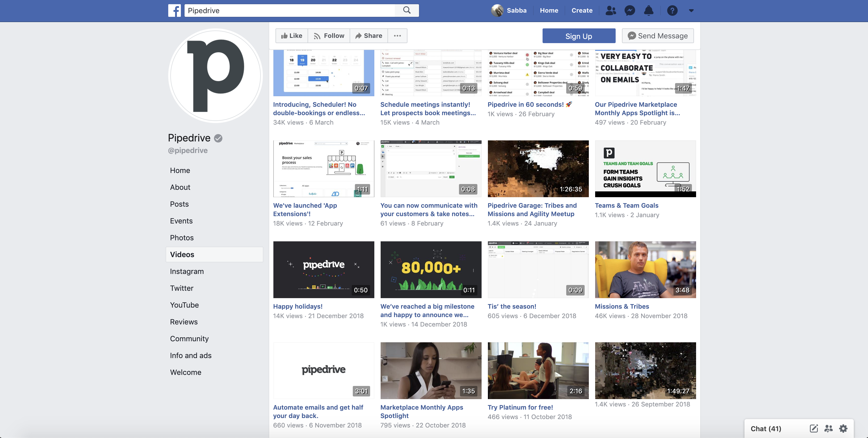The height and width of the screenshot is (438, 868).
Task: Open the Posts tab in sidebar
Action: [x=179, y=204]
